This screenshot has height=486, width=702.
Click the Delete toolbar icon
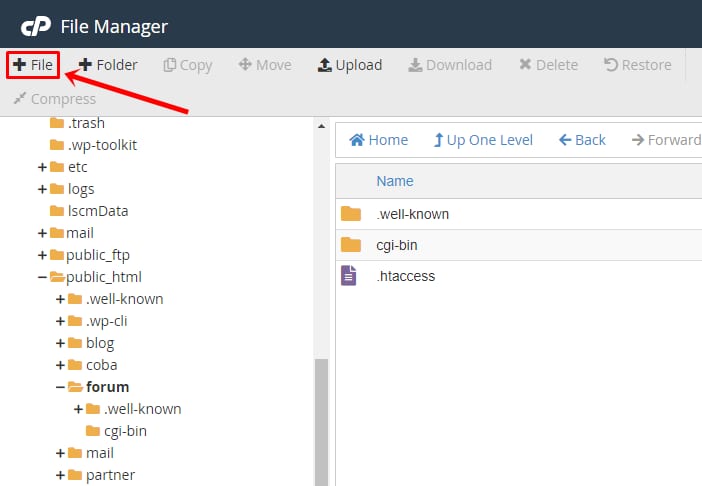[x=525, y=65]
